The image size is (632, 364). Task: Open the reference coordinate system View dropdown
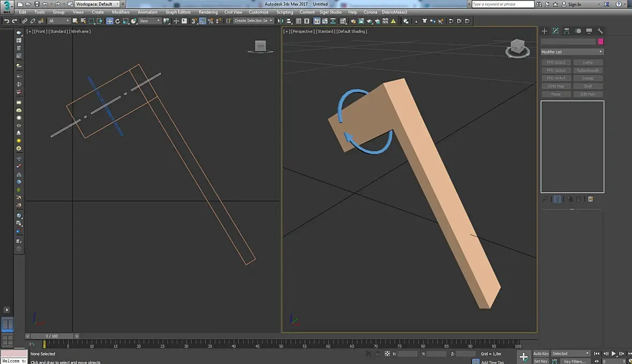[149, 21]
